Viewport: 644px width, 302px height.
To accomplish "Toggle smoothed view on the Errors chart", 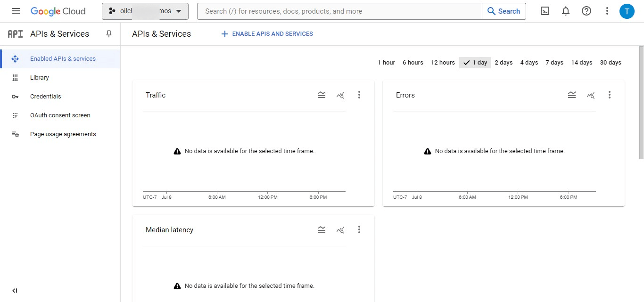I will [572, 95].
